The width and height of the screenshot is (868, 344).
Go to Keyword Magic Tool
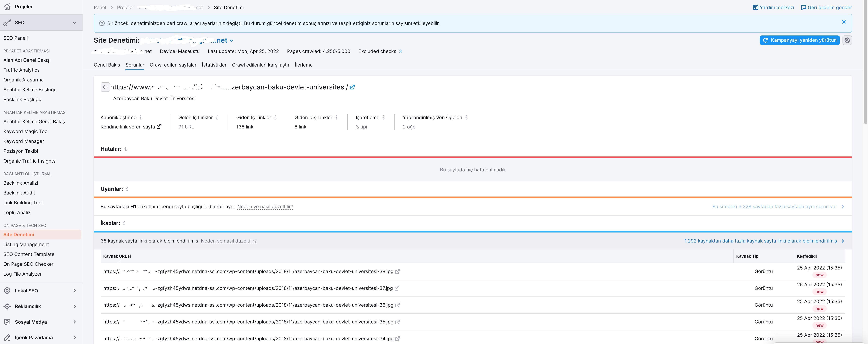pyautogui.click(x=26, y=131)
